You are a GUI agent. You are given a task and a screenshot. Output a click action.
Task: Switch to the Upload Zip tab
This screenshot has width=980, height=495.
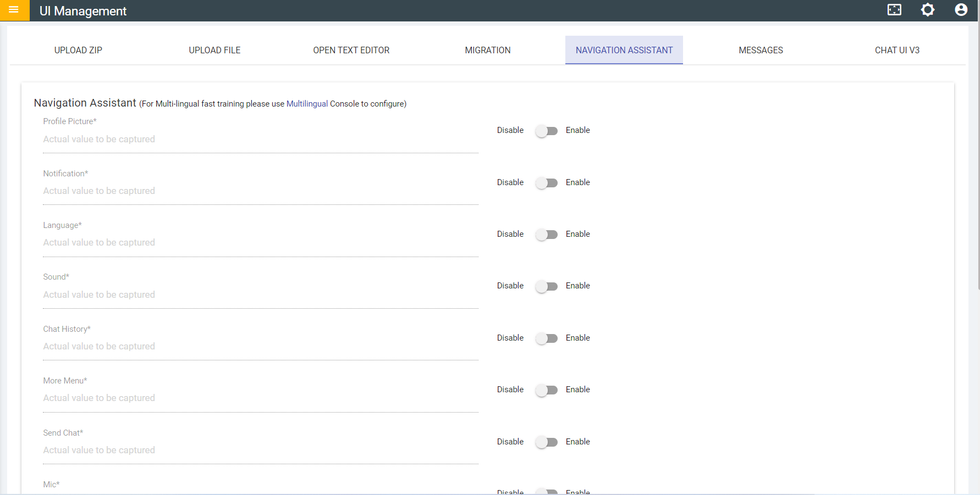point(78,51)
